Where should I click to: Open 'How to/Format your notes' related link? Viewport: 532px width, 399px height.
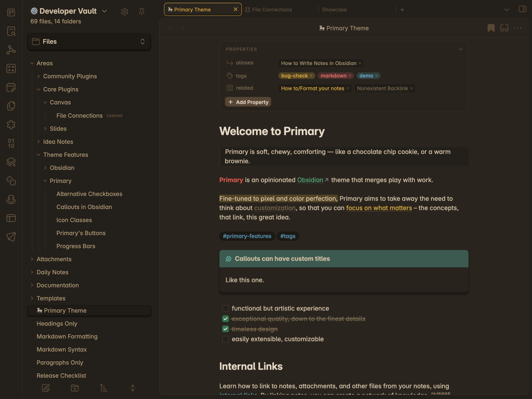tap(313, 88)
